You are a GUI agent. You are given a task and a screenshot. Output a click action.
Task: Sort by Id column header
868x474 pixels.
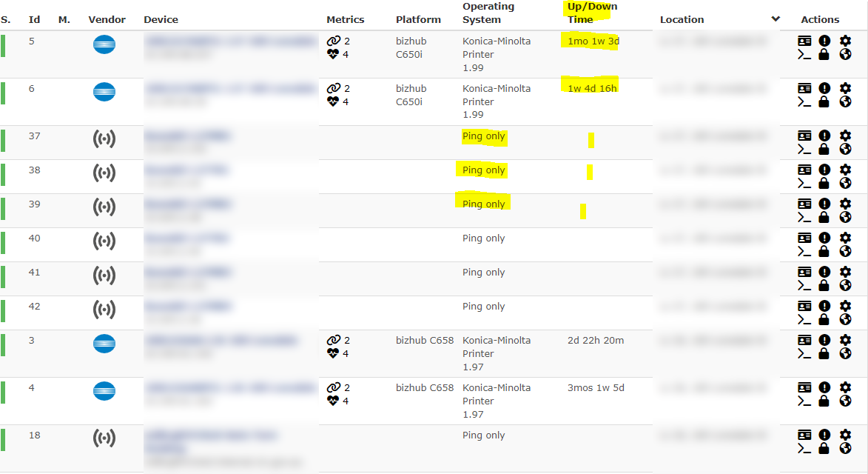click(x=34, y=19)
